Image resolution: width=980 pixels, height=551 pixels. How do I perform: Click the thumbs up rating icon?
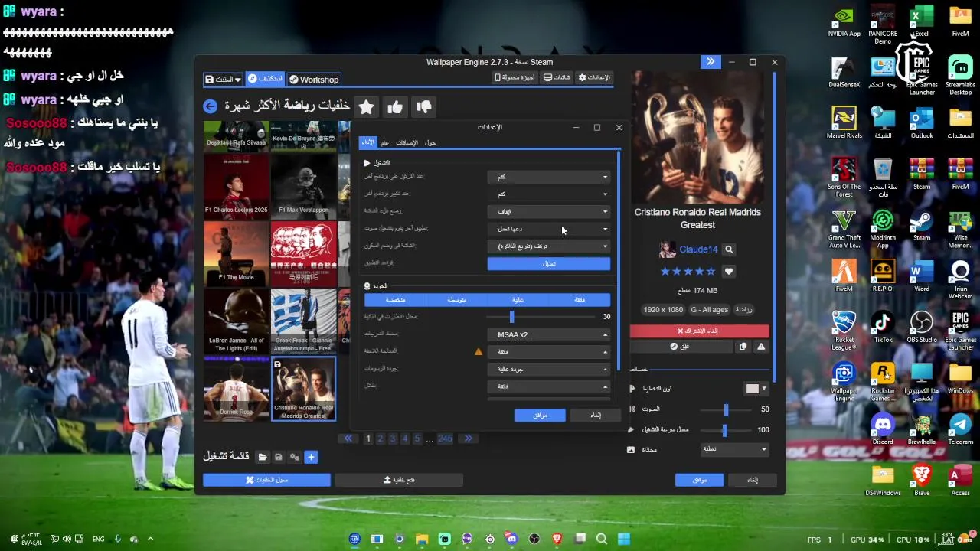(x=395, y=106)
